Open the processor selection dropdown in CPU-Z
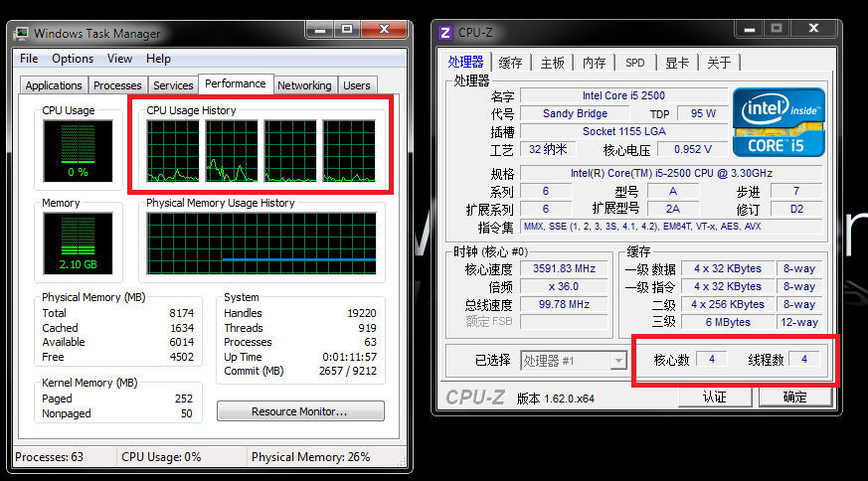 (618, 360)
